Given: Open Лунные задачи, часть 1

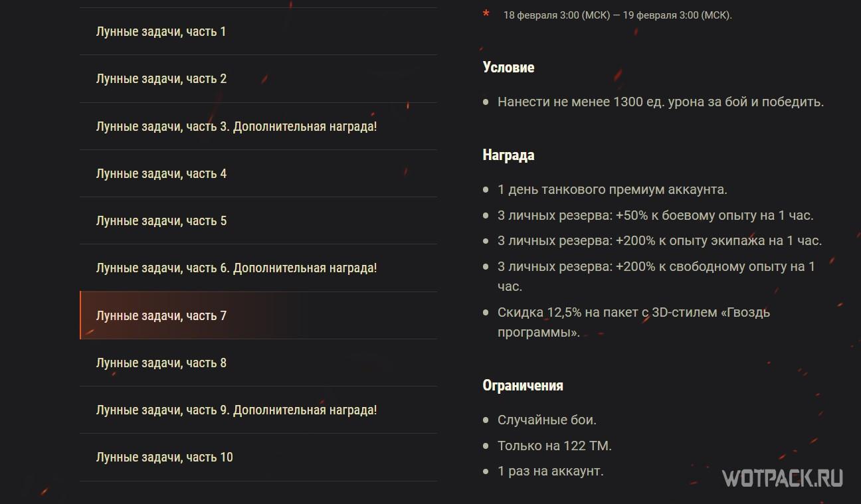Looking at the screenshot, I should tap(258, 31).
